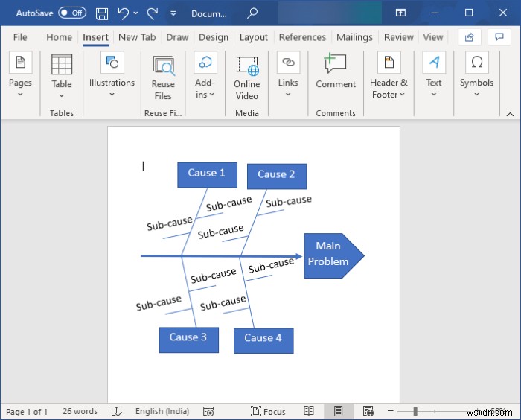Adjust the zoom slider handle
The image size is (521, 420).
click(x=415, y=411)
